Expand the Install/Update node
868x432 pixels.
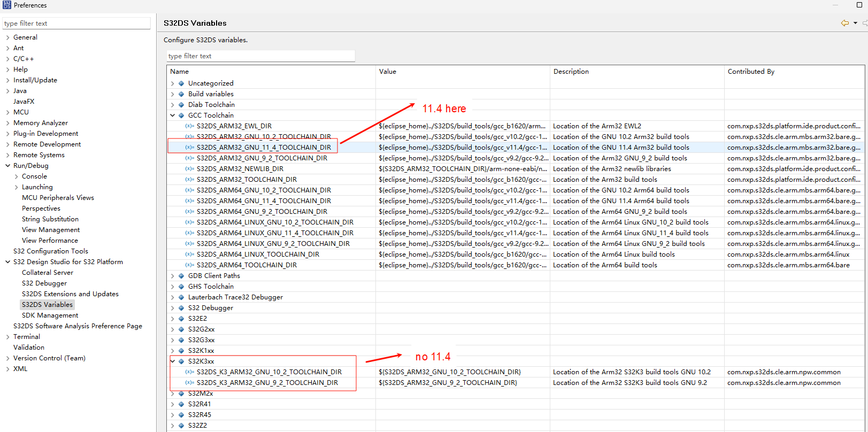click(x=7, y=80)
